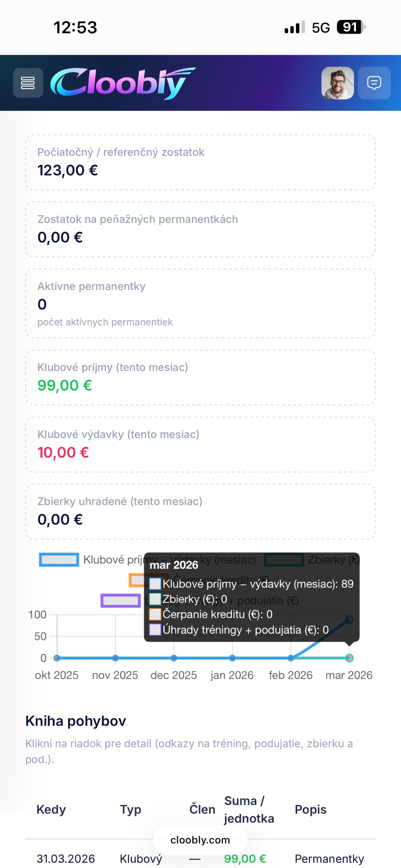Toggle the dark Zbierky legend box
Screen dimensions: 401x868
click(x=284, y=559)
